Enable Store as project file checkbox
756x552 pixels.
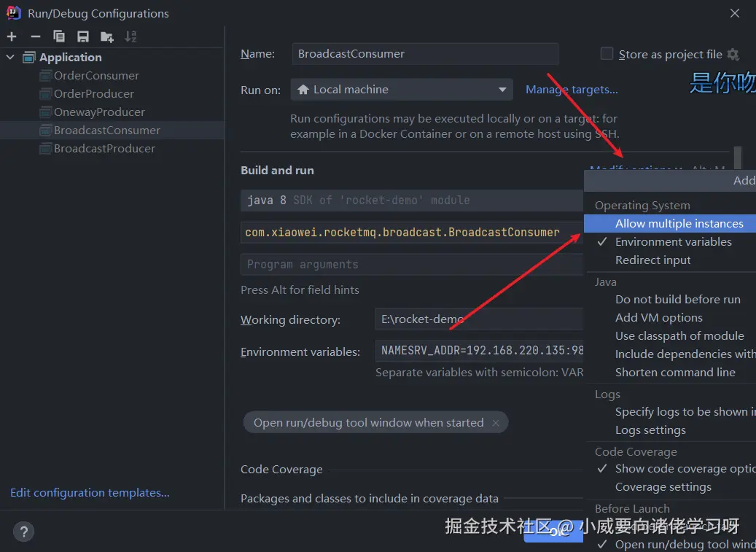pyautogui.click(x=607, y=53)
